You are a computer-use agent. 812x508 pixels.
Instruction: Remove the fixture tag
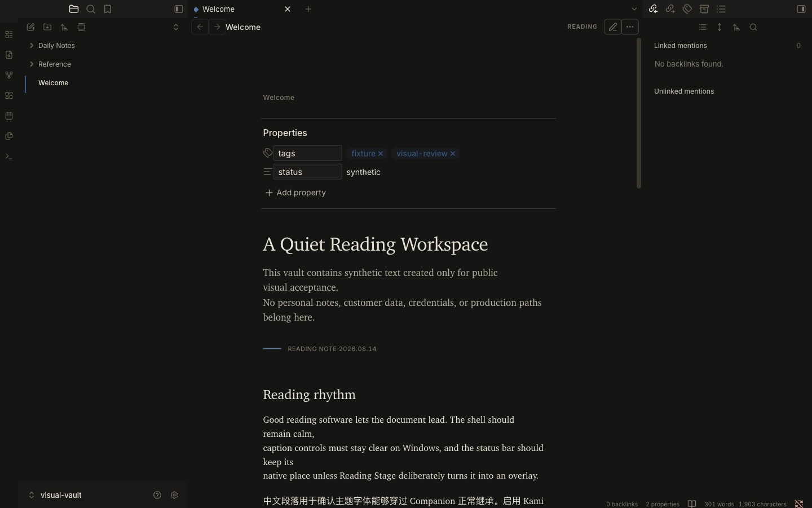pyautogui.click(x=381, y=154)
